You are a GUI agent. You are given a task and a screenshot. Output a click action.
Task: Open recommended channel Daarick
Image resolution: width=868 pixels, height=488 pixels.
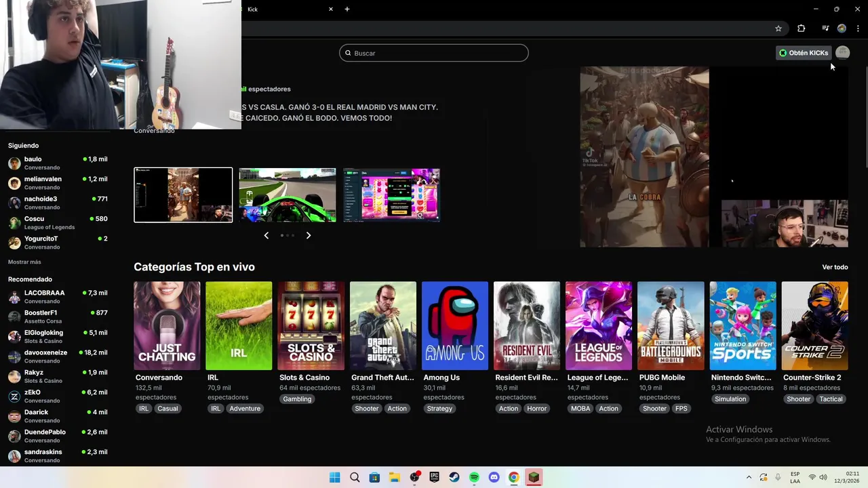(58, 416)
